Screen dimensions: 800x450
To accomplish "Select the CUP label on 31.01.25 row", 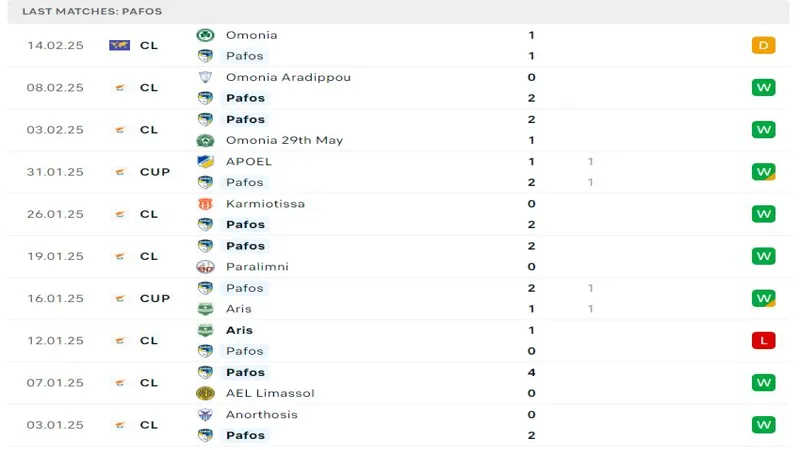I will 155,172.
